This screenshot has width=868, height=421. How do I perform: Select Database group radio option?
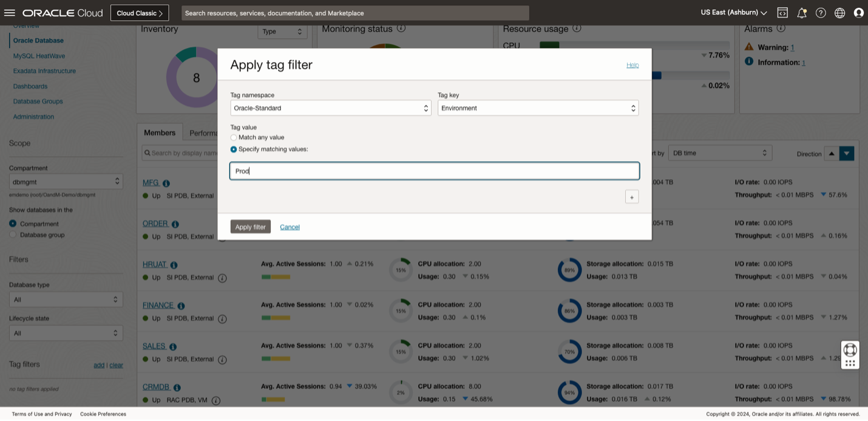click(x=13, y=234)
